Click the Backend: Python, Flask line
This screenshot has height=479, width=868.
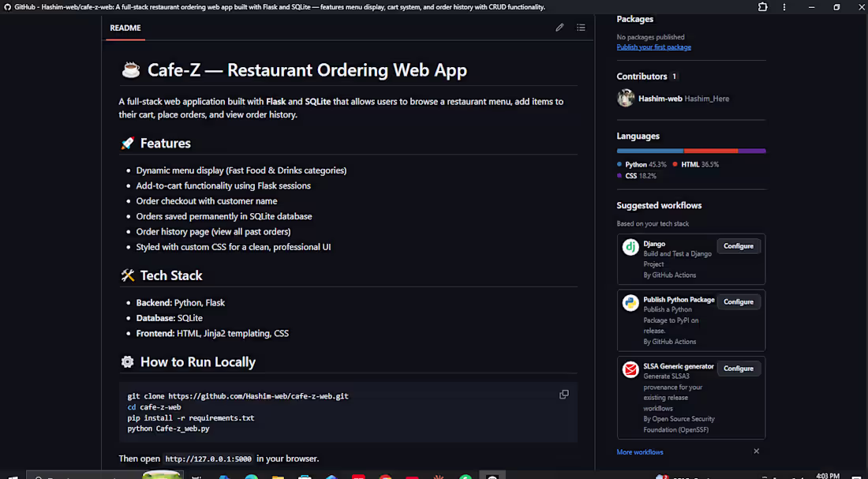click(x=181, y=303)
